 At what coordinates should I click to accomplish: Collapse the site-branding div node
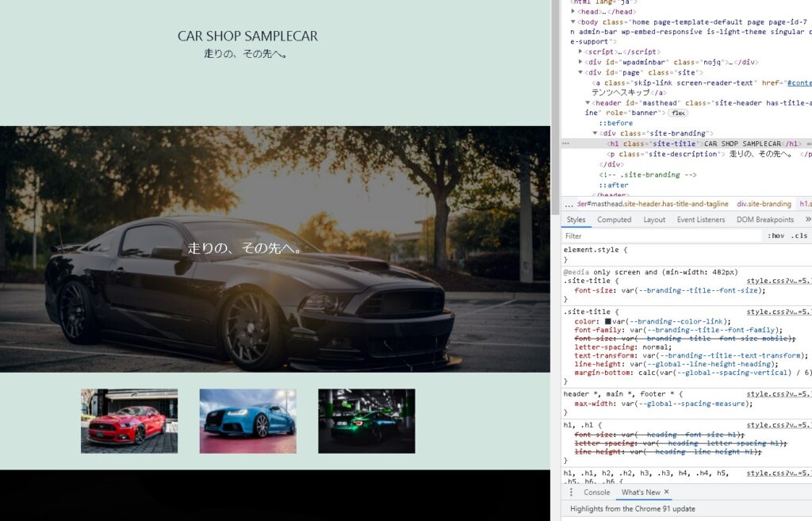(596, 133)
